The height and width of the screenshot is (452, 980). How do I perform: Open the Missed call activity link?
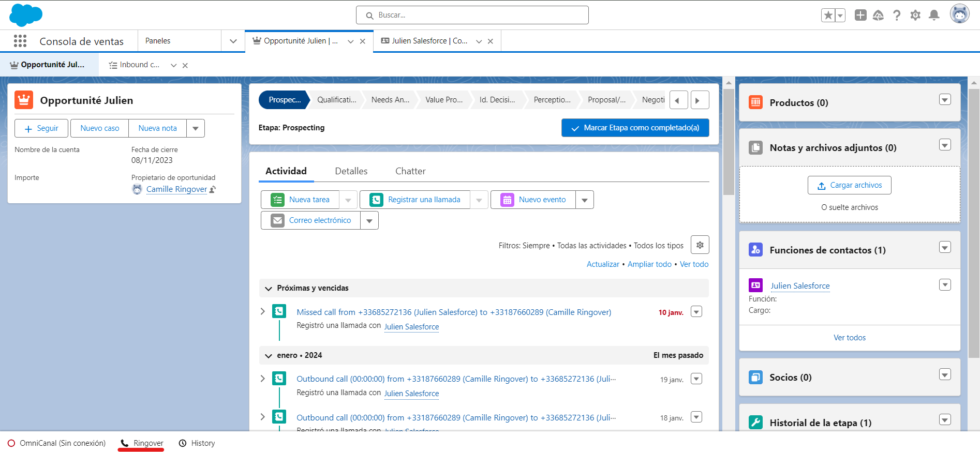click(x=454, y=312)
